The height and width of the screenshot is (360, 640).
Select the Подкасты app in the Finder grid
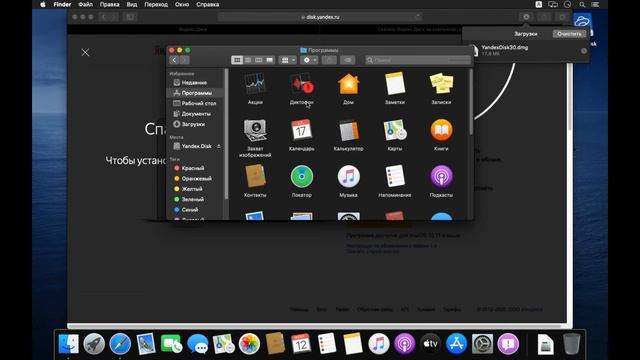pos(441,176)
